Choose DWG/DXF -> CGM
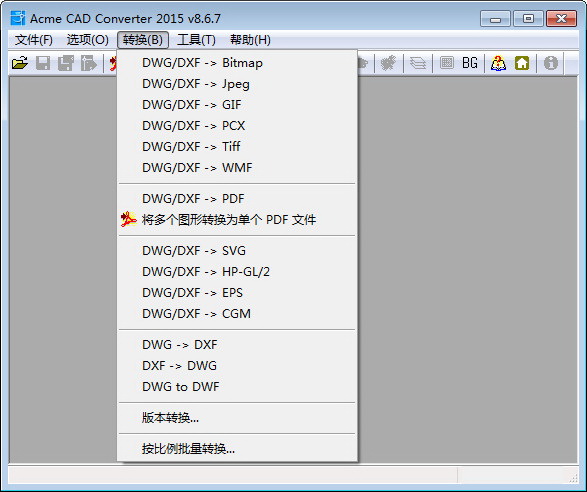This screenshot has height=492, width=587. pyautogui.click(x=237, y=314)
